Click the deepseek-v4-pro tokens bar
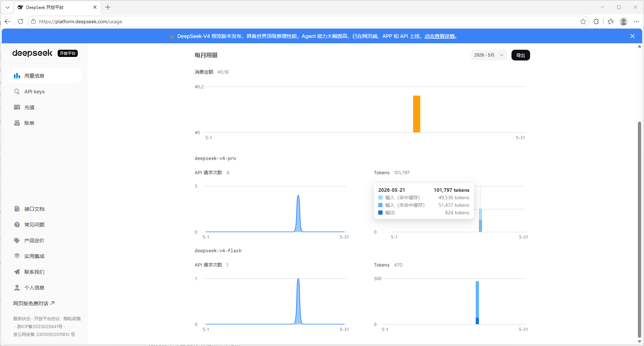This screenshot has width=644, height=346. pos(480,220)
